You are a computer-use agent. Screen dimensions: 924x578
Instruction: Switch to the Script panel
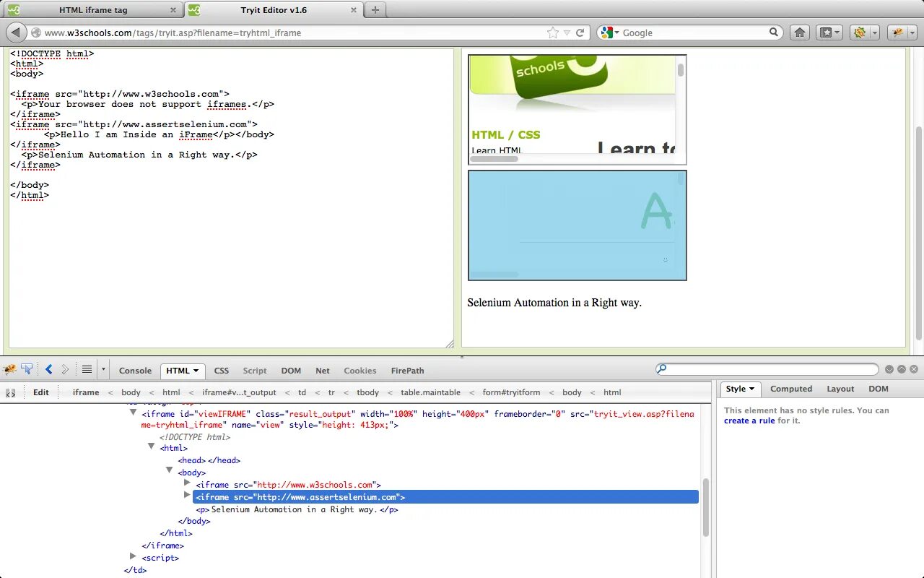click(255, 371)
